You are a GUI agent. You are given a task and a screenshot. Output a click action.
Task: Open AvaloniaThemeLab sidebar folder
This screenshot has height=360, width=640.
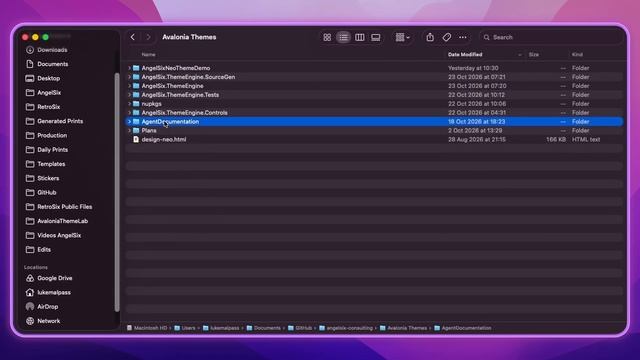point(62,221)
